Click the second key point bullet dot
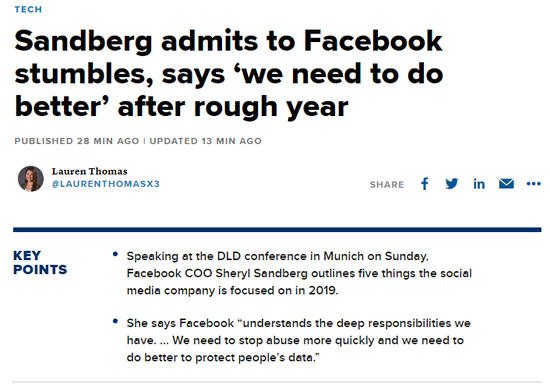Image resolution: width=550 pixels, height=391 pixels. (x=115, y=321)
